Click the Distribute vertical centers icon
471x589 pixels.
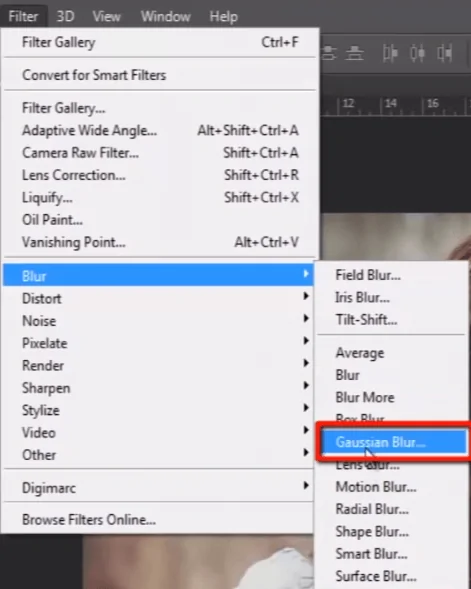click(x=328, y=53)
